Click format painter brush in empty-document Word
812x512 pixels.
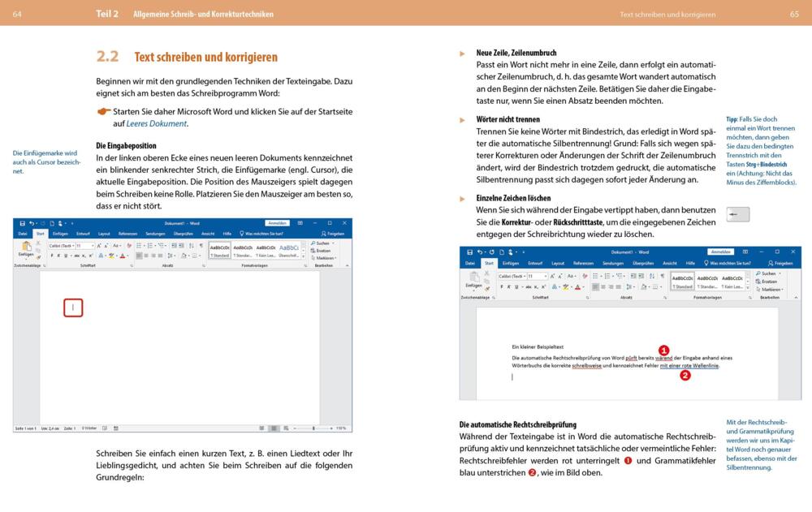pos(39,257)
